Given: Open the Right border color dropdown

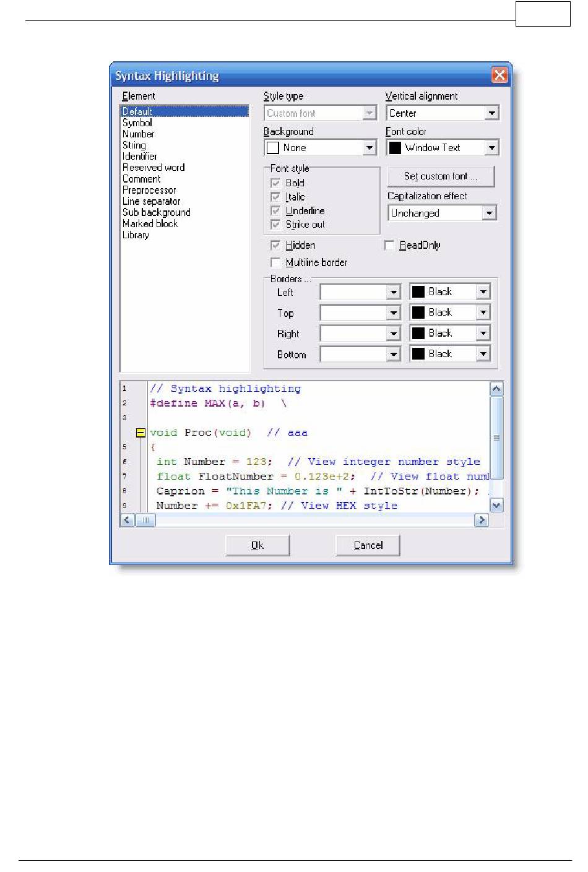Looking at the screenshot, I should point(483,334).
